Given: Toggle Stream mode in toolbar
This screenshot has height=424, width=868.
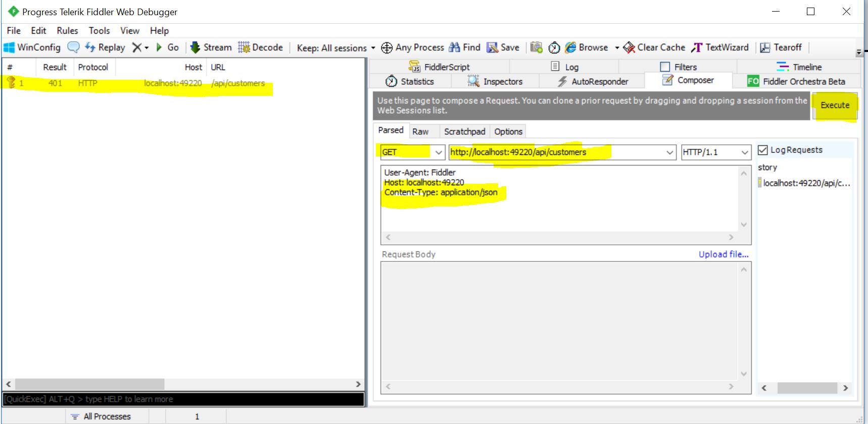Looking at the screenshot, I should pyautogui.click(x=211, y=47).
